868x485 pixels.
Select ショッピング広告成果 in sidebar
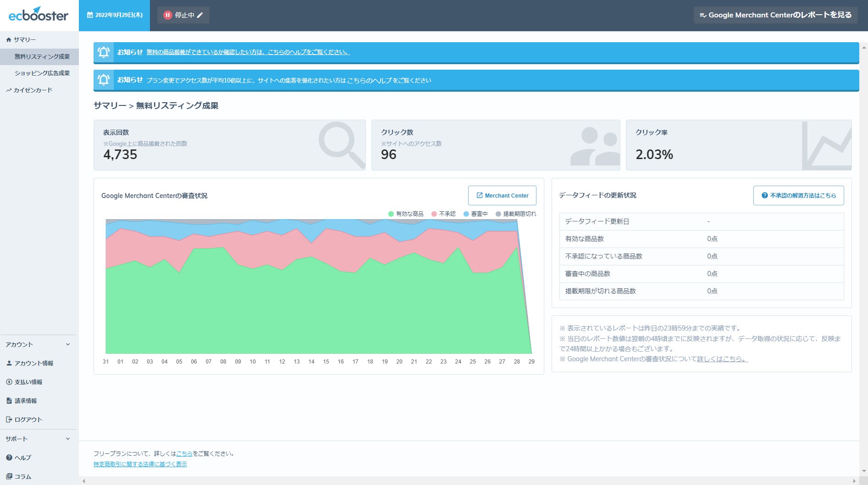coord(42,73)
